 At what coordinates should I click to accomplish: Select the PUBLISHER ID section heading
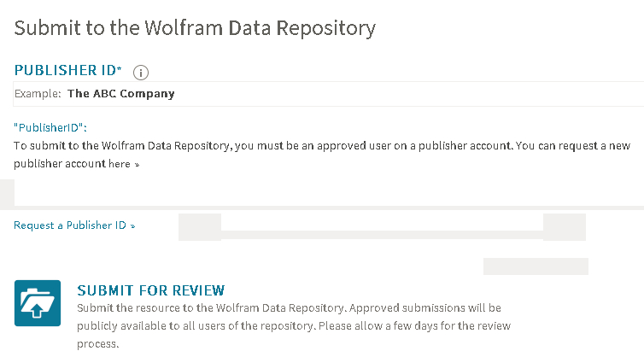[x=65, y=70]
